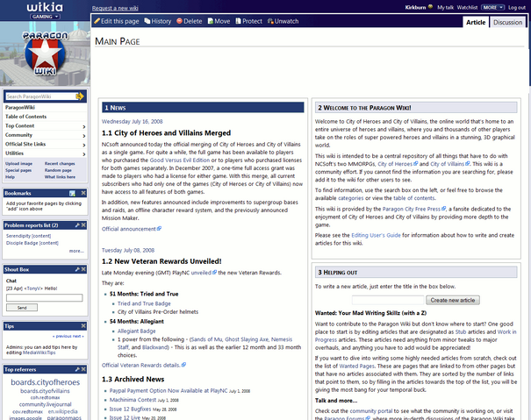Close the Shout Box widget

pos(83,269)
